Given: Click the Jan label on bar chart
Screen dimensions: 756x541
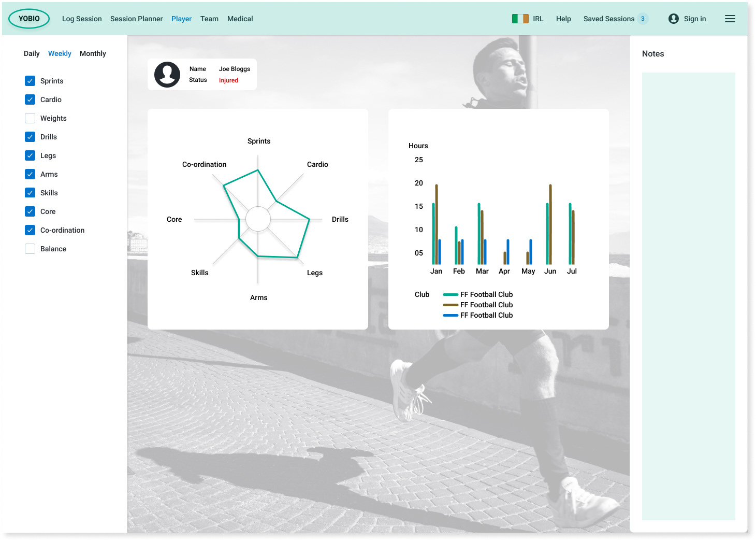Looking at the screenshot, I should pyautogui.click(x=437, y=271).
